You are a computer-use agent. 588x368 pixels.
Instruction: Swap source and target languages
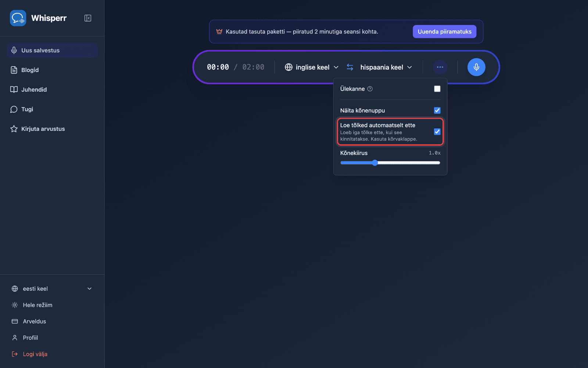350,67
